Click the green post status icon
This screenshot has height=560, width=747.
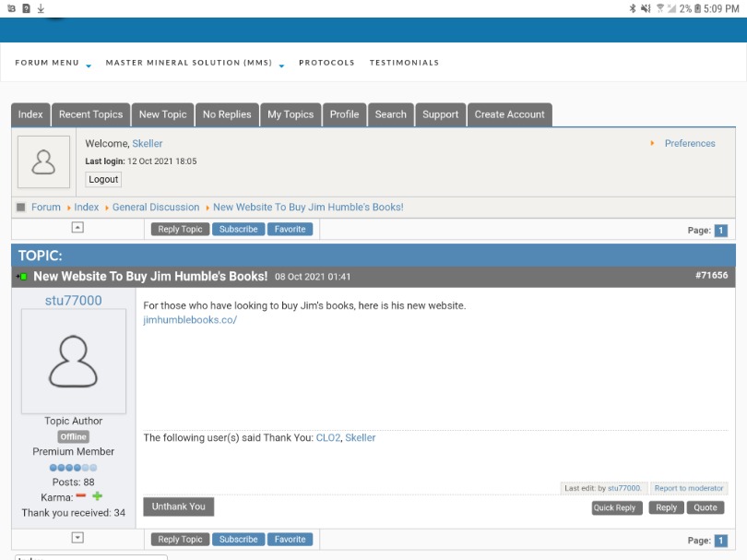click(22, 277)
